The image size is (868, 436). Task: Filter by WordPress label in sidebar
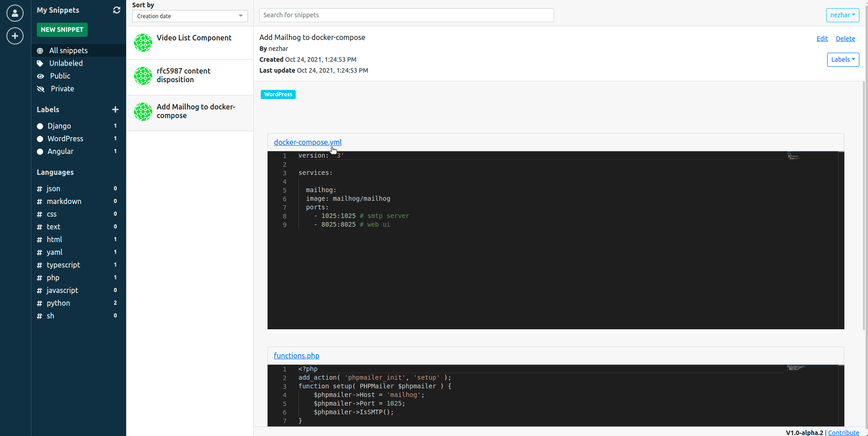[x=65, y=139]
